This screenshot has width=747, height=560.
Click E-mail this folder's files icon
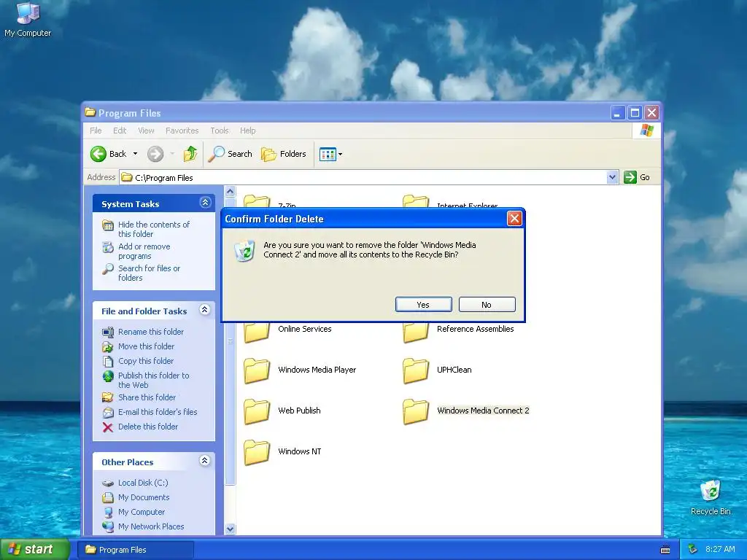[x=108, y=413]
